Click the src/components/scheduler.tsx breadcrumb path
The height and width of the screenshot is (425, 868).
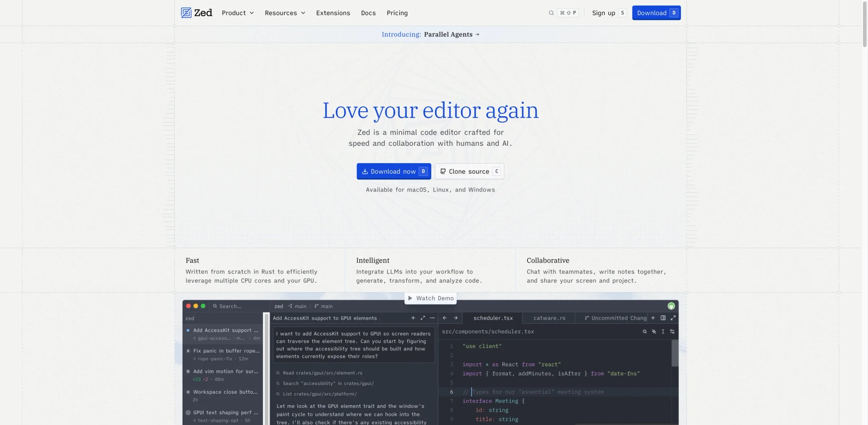[x=488, y=331]
